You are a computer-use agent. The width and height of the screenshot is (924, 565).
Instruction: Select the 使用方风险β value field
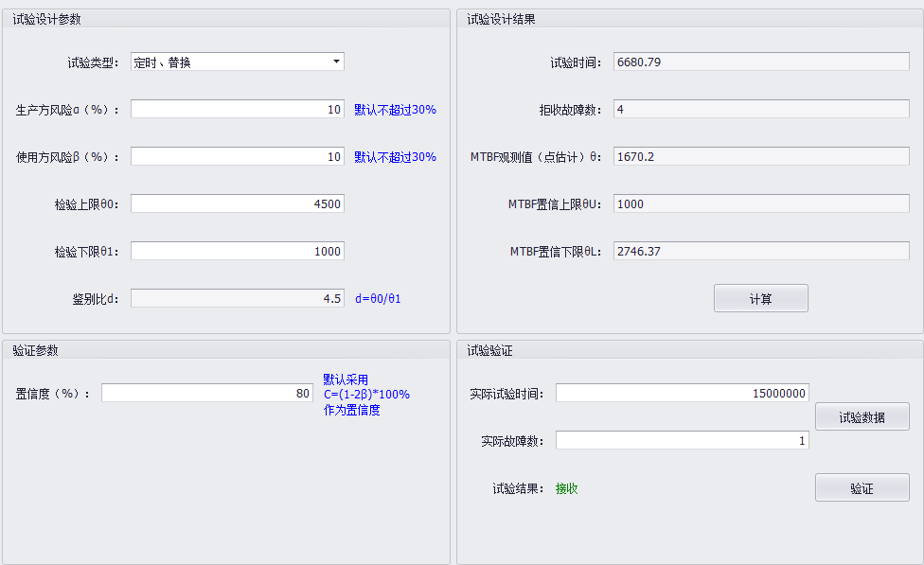pos(237,156)
